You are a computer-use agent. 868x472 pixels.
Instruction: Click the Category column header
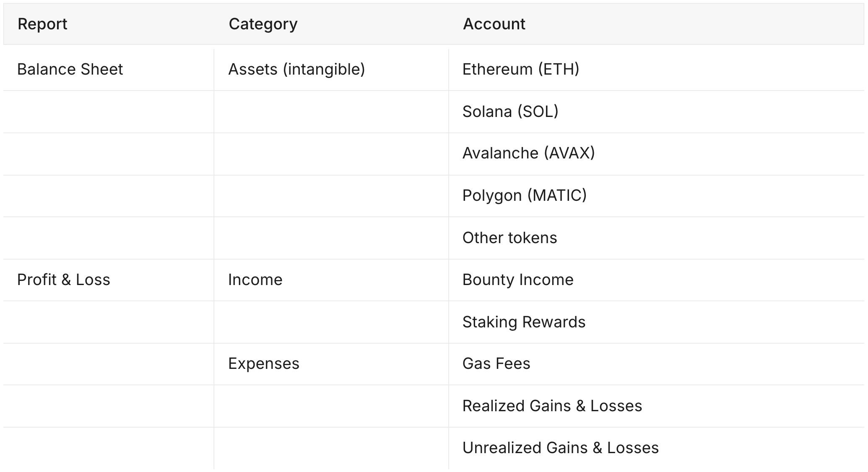tap(263, 24)
